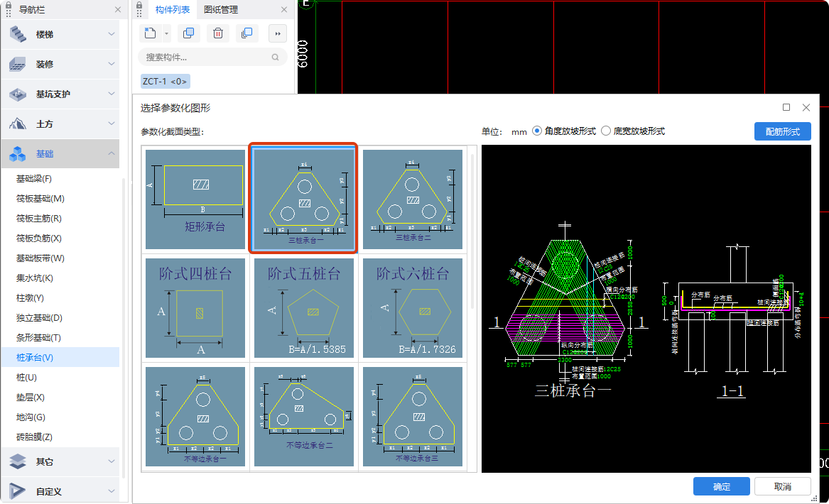The width and height of the screenshot is (829, 504).
Task: Click the search magnifier icon
Action: click(276, 57)
